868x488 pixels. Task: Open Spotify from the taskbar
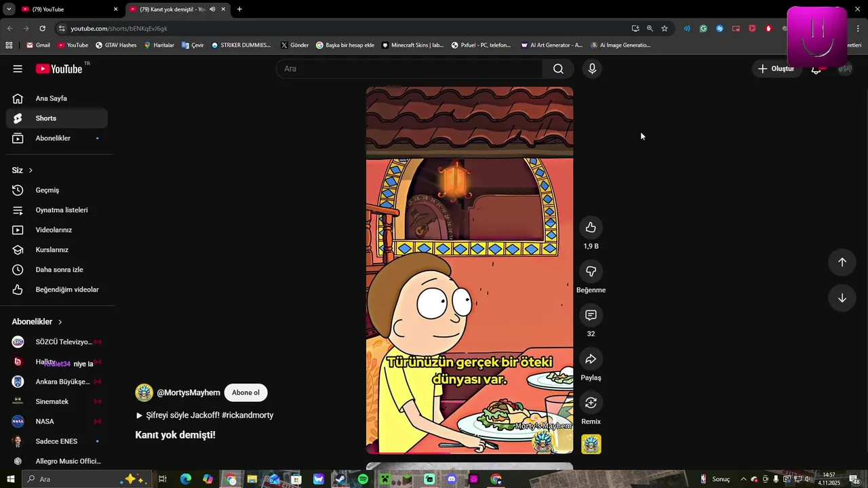tap(363, 479)
